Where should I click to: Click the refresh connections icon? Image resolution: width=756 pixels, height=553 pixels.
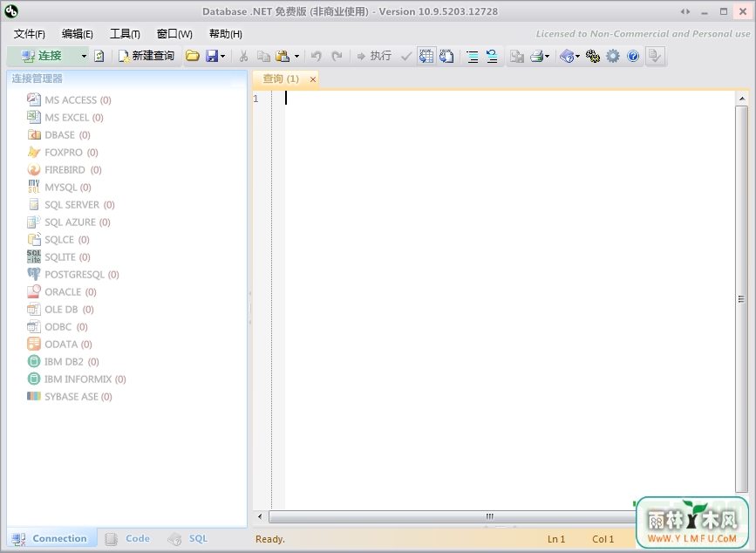(99, 56)
